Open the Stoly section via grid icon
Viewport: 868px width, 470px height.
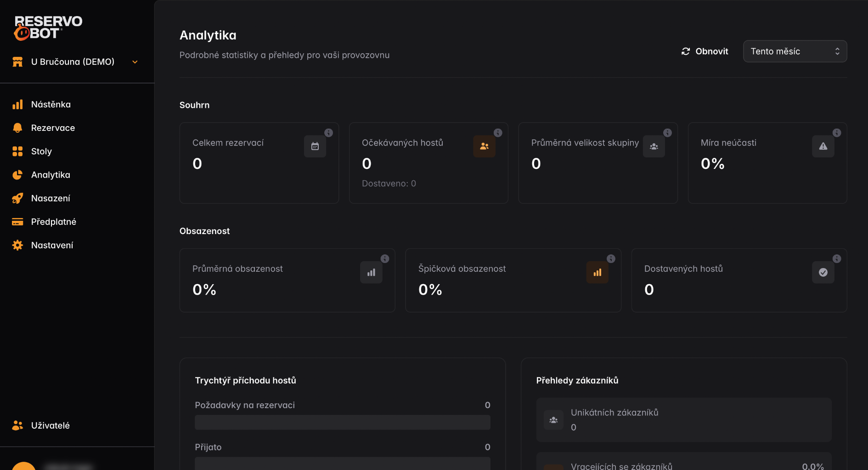tap(17, 151)
